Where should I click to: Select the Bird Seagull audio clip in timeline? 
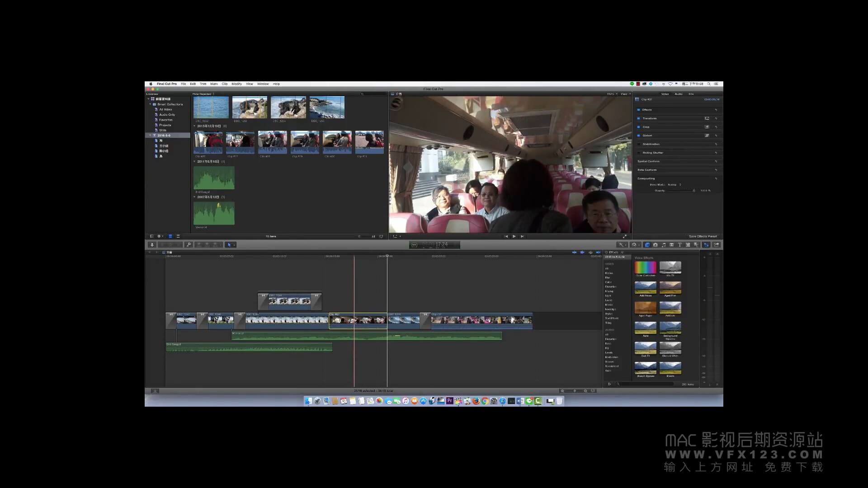249,347
